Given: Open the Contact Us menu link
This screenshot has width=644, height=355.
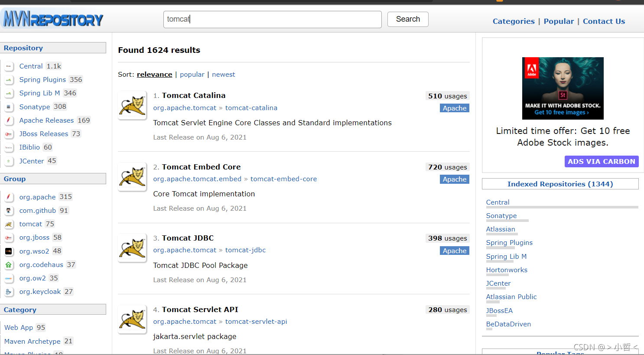Looking at the screenshot, I should 604,21.
